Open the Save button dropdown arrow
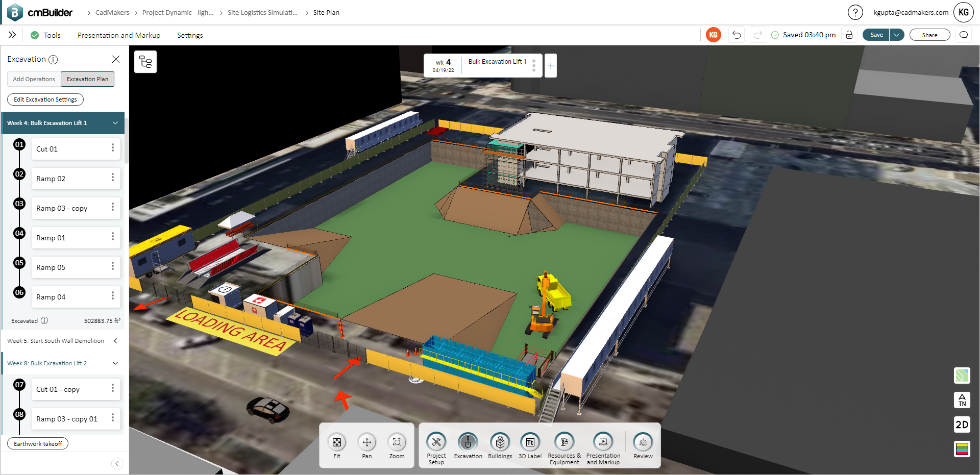980x475 pixels. 897,35
